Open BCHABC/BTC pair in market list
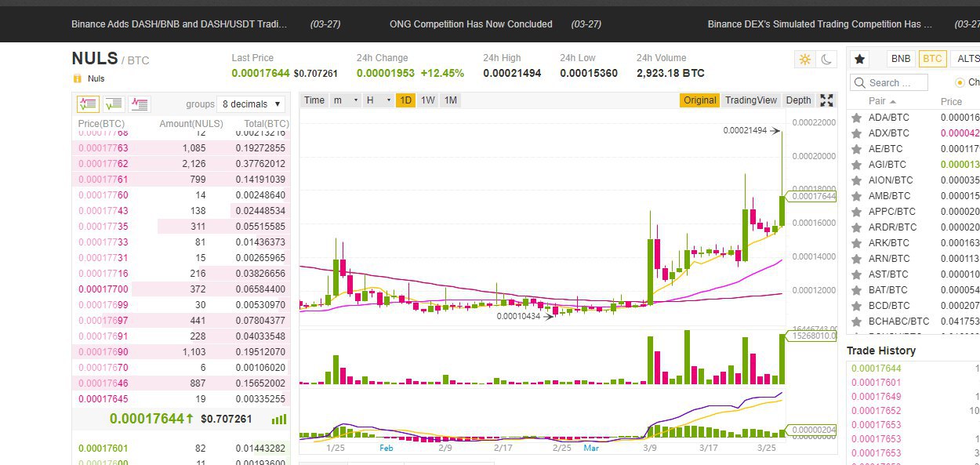 [898, 322]
